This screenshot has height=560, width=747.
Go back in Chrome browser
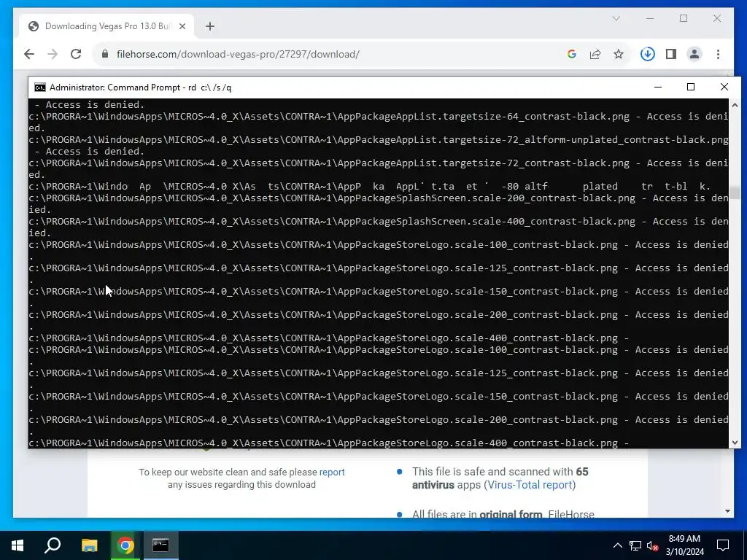pos(29,54)
